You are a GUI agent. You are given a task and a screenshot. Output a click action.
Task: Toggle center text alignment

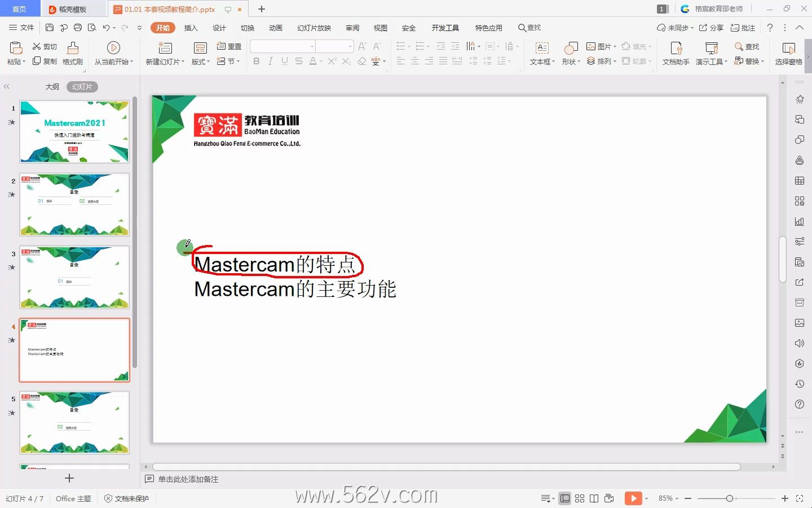[x=415, y=61]
